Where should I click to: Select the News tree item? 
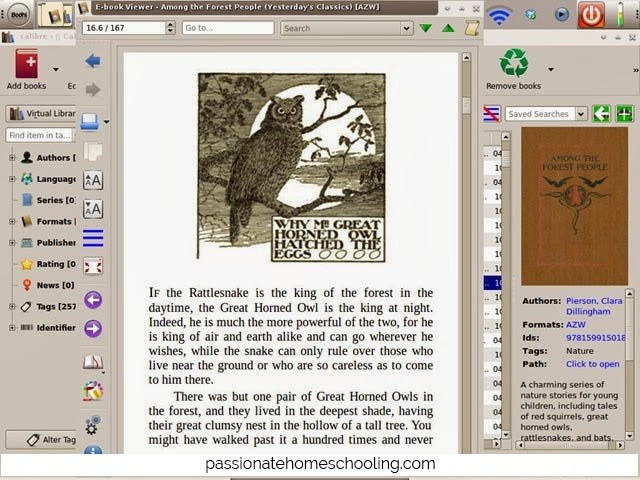tap(48, 285)
